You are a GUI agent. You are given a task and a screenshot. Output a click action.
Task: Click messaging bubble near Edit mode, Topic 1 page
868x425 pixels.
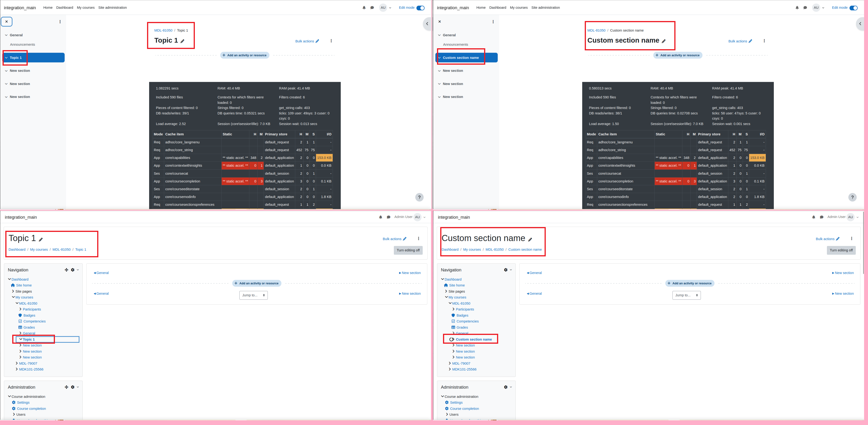click(x=372, y=8)
